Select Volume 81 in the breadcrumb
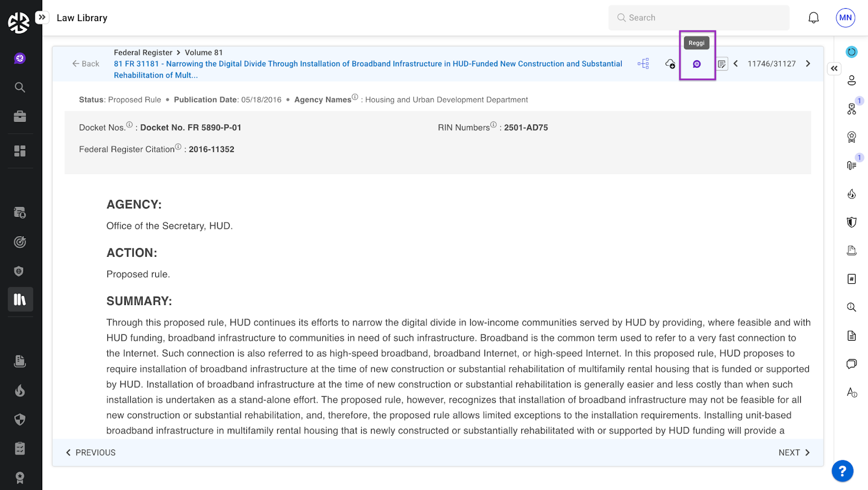 point(203,53)
